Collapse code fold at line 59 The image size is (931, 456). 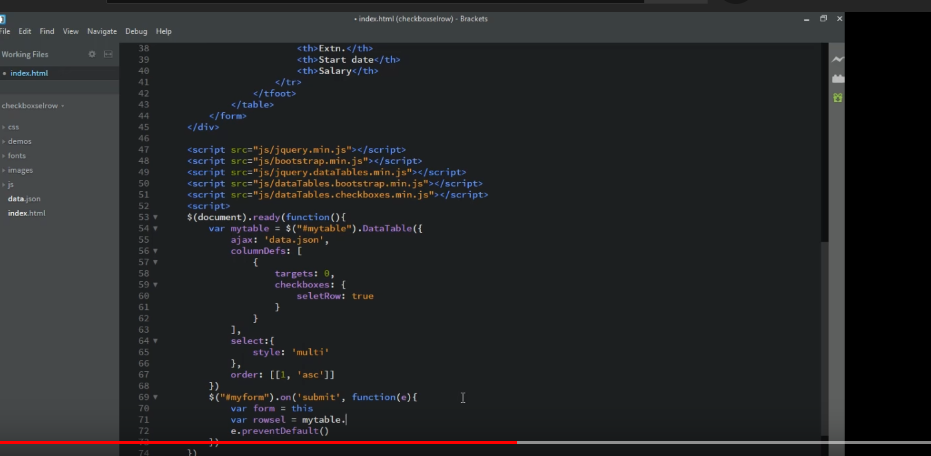coord(156,285)
